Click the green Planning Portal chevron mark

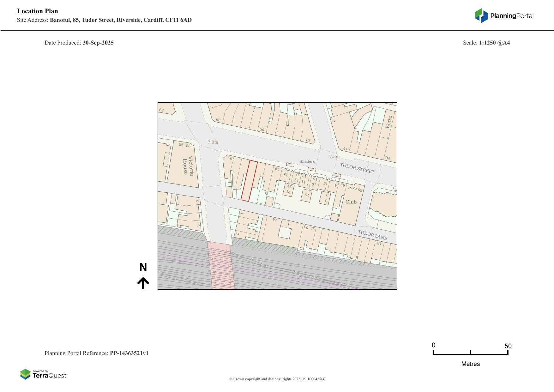[x=479, y=14]
